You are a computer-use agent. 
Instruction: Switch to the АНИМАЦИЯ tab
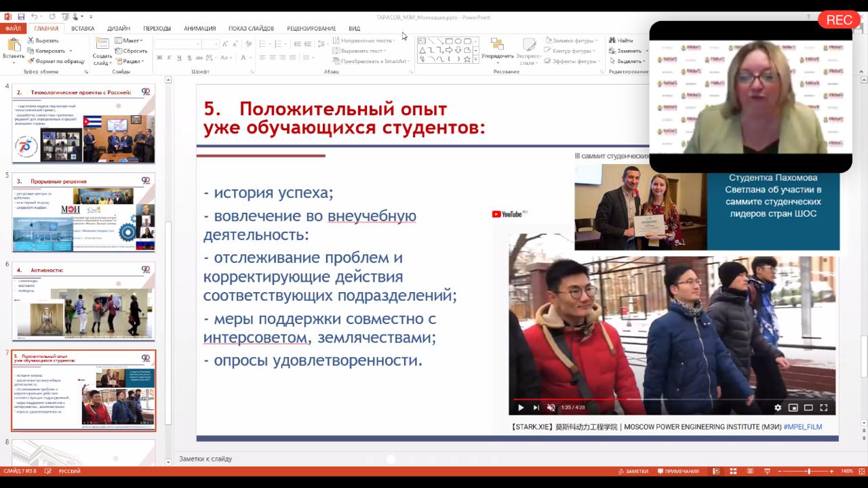199,28
